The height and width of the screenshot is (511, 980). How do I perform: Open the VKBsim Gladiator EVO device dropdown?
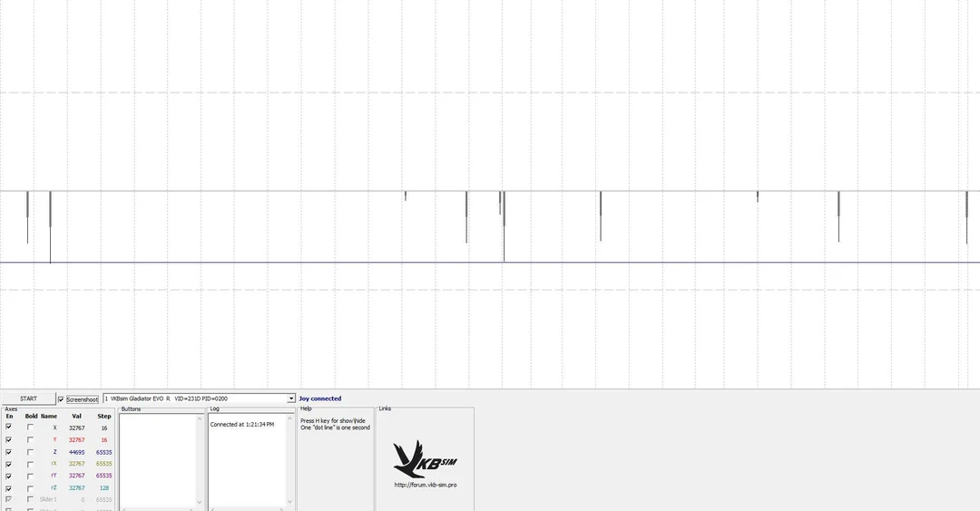click(x=291, y=398)
